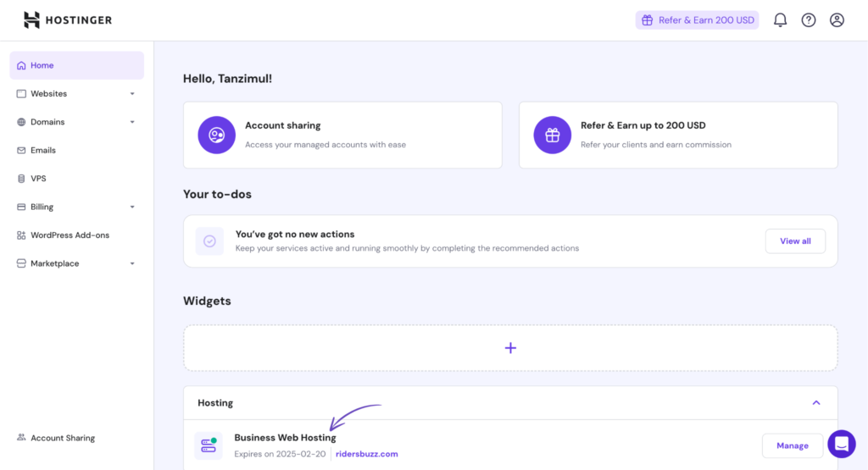Click the empty add-widget dashed area
868x470 pixels.
510,348
